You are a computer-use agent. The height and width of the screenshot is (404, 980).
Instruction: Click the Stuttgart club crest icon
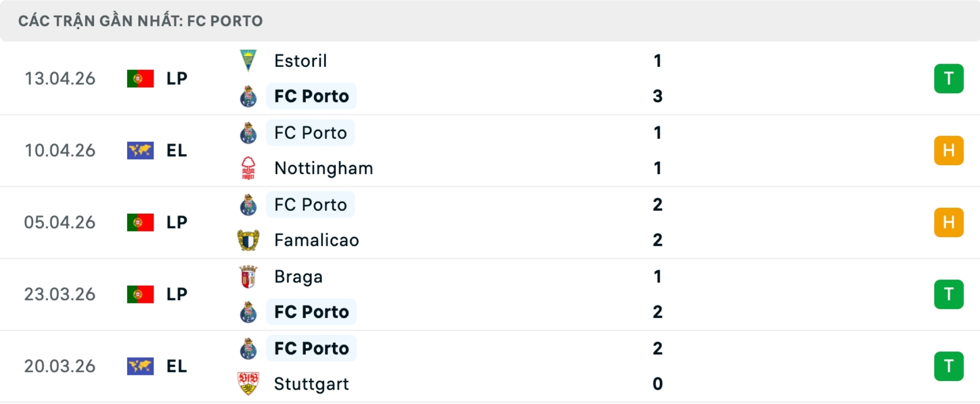[248, 384]
